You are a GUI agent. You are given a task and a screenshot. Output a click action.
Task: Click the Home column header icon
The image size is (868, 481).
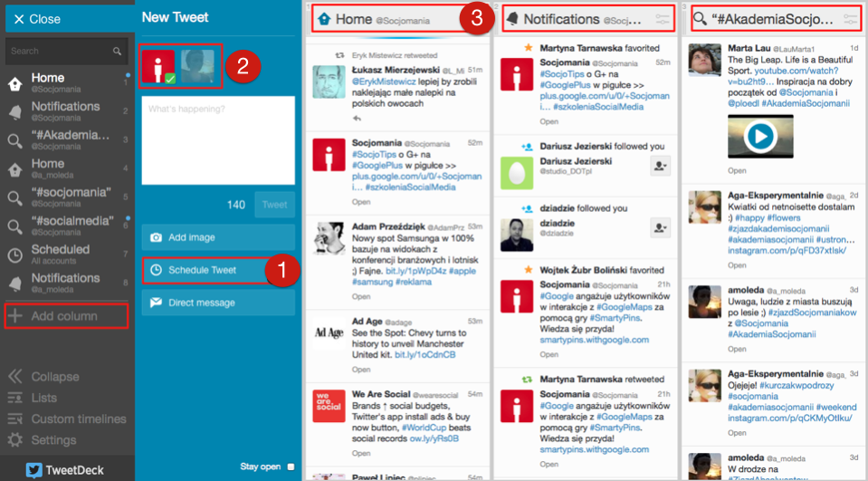click(x=324, y=19)
